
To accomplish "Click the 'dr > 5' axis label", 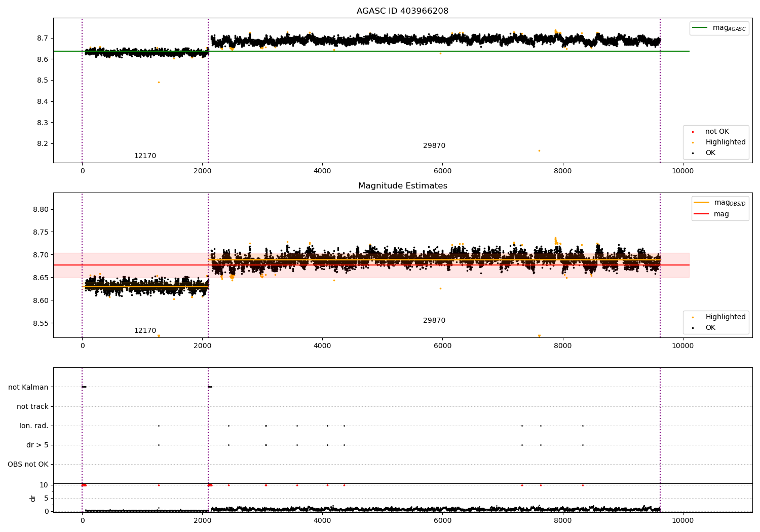I will pos(37,445).
